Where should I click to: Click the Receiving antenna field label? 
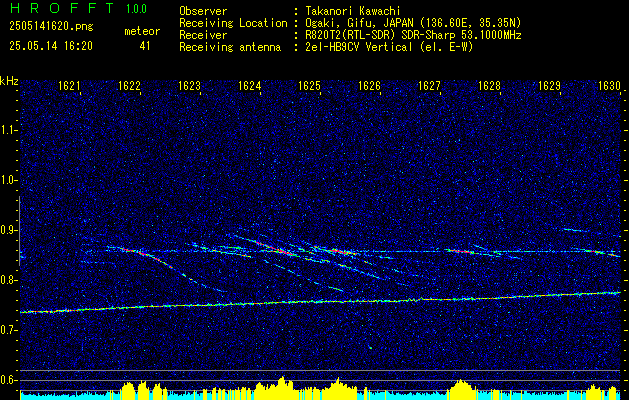click(230, 47)
